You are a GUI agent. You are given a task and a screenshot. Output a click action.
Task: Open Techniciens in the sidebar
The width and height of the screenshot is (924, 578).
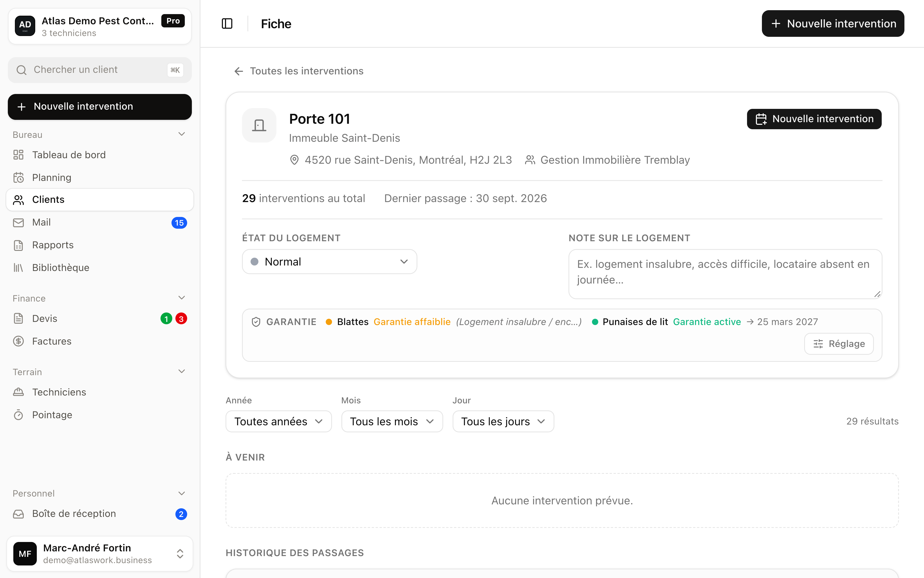(100, 392)
